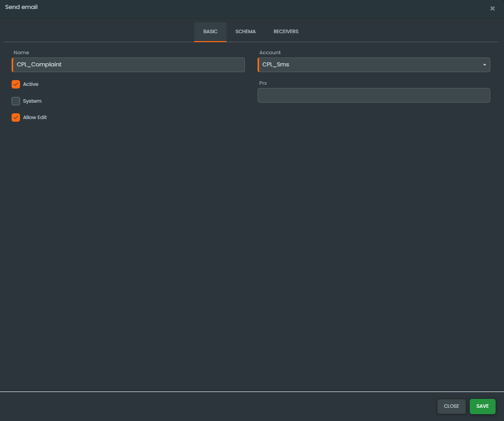504x421 pixels.
Task: Open the Account dropdown showing CPL_Sms
Action: click(369, 65)
